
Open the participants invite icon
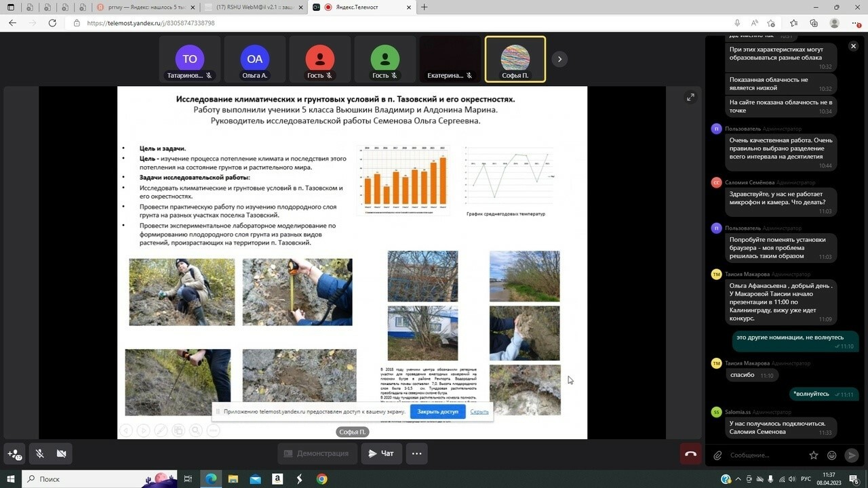[x=14, y=453]
